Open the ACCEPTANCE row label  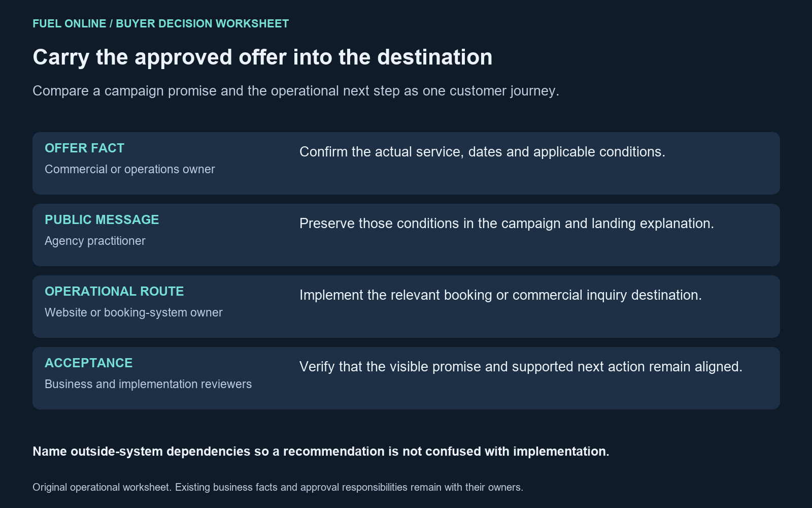[89, 363]
